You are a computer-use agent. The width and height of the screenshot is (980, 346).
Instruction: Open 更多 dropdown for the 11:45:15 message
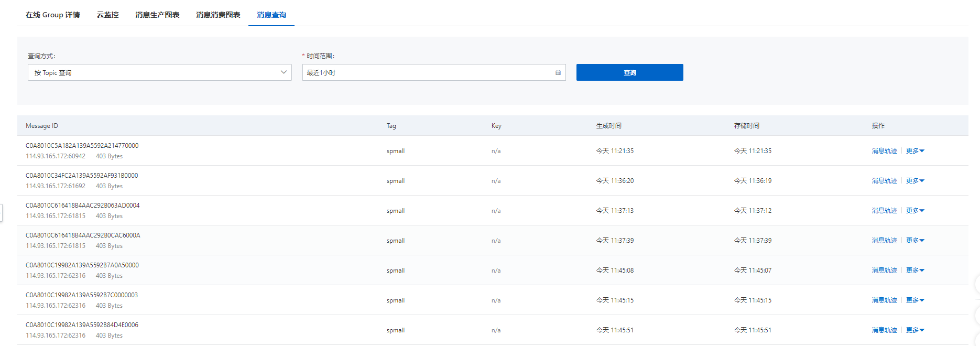[915, 300]
